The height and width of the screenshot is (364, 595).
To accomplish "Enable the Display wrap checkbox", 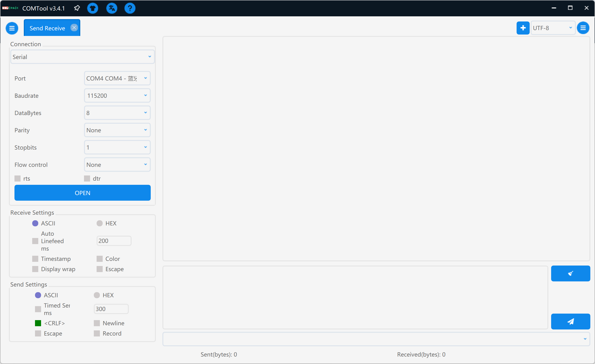I will pos(35,269).
